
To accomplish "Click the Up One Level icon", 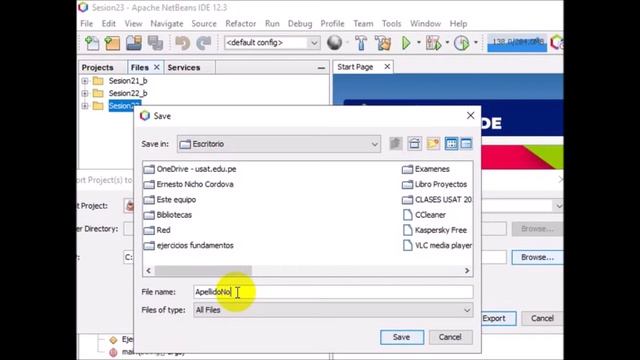I will pyautogui.click(x=396, y=144).
